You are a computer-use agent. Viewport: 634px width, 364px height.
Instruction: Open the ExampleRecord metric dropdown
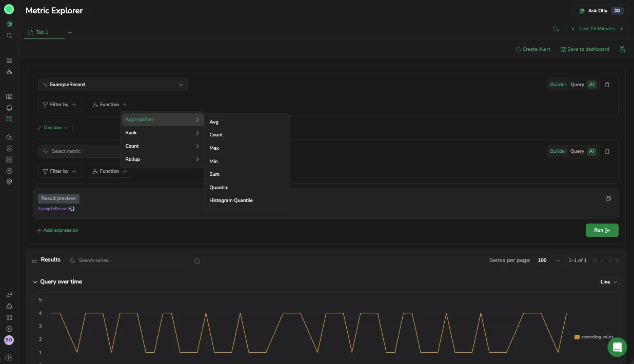point(113,85)
